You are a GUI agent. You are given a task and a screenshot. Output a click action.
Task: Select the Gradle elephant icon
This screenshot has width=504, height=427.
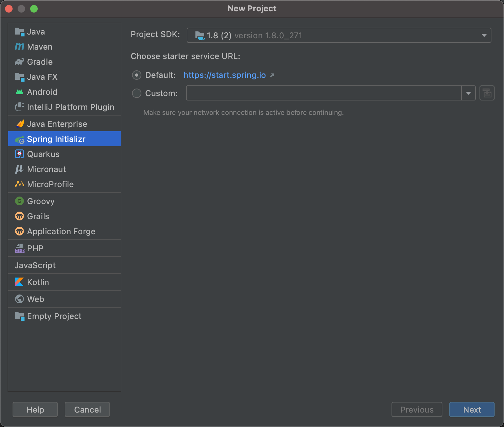pos(19,62)
